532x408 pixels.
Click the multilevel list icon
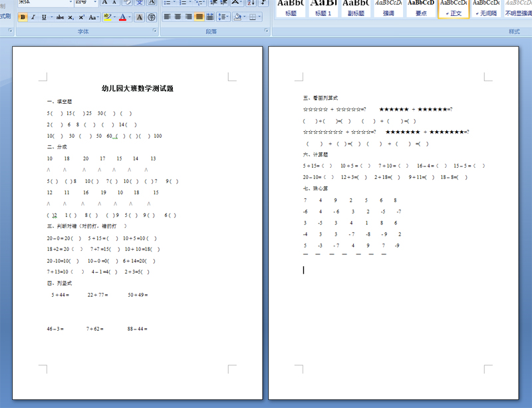click(x=199, y=3)
